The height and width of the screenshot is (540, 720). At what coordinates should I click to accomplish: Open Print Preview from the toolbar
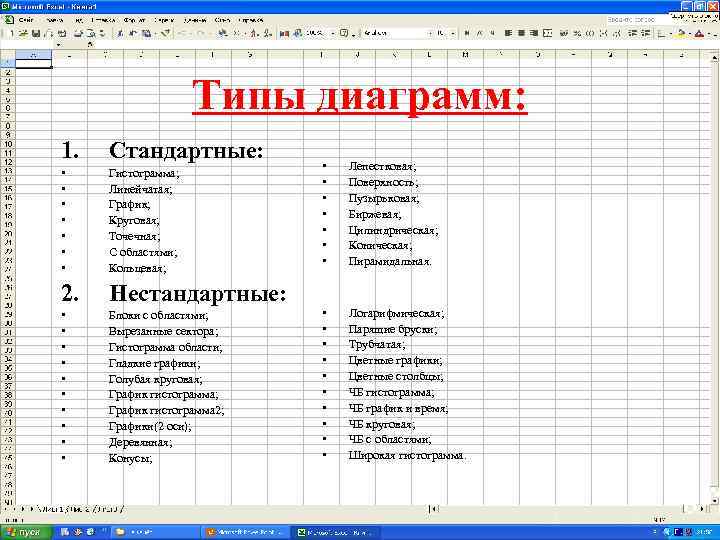90,34
